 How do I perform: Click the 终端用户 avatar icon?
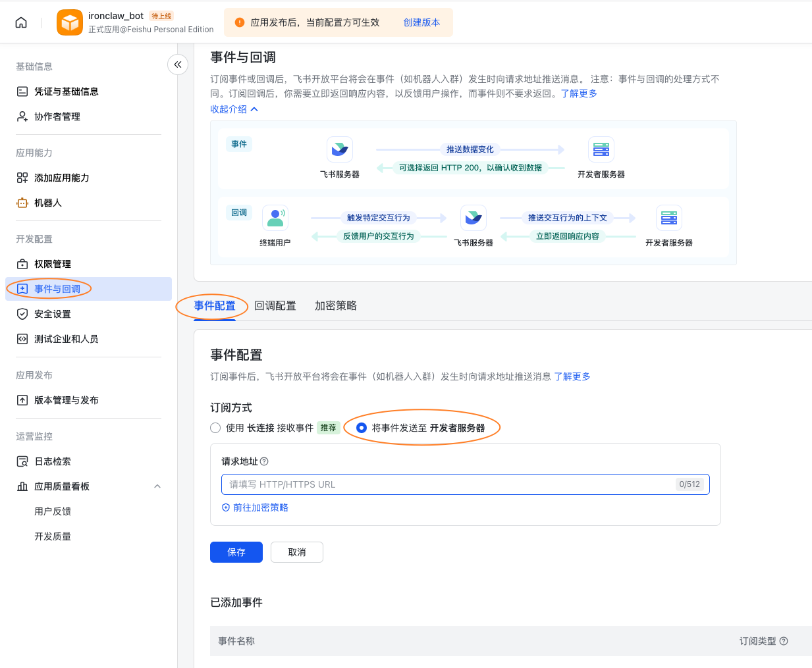275,218
